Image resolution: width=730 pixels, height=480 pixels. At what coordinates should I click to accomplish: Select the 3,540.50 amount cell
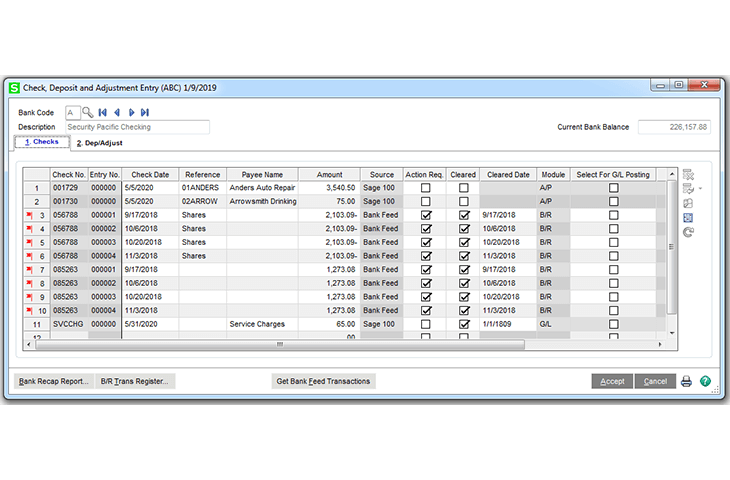(x=329, y=188)
